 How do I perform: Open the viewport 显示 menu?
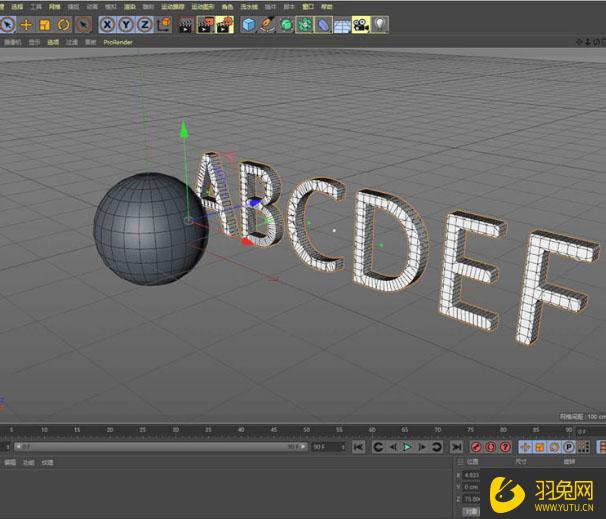34,42
